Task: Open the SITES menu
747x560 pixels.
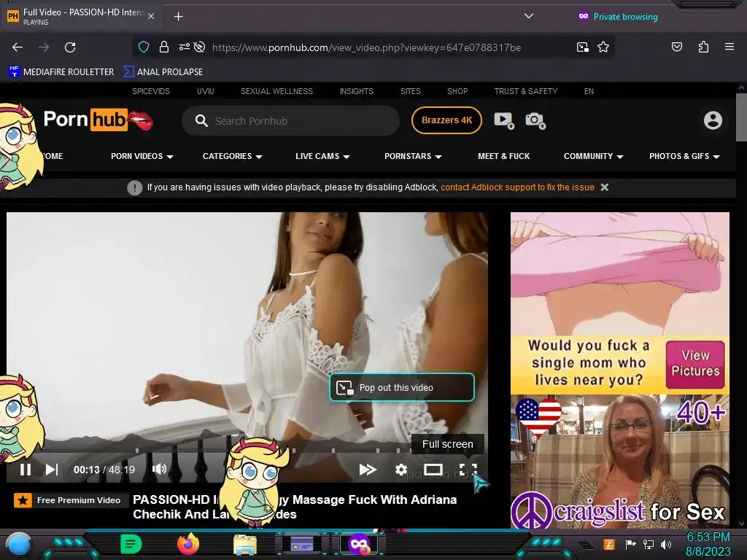Action: click(x=410, y=91)
